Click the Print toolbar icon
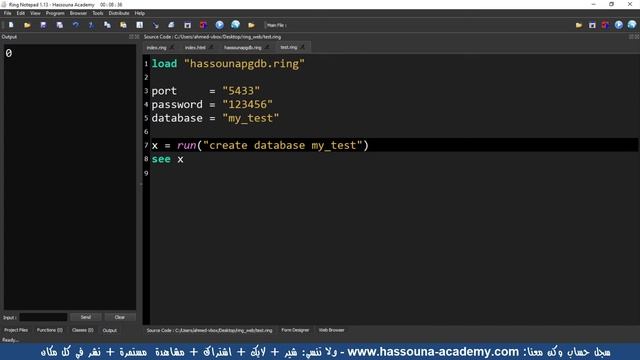The width and height of the screenshot is (640, 360). click(x=171, y=25)
